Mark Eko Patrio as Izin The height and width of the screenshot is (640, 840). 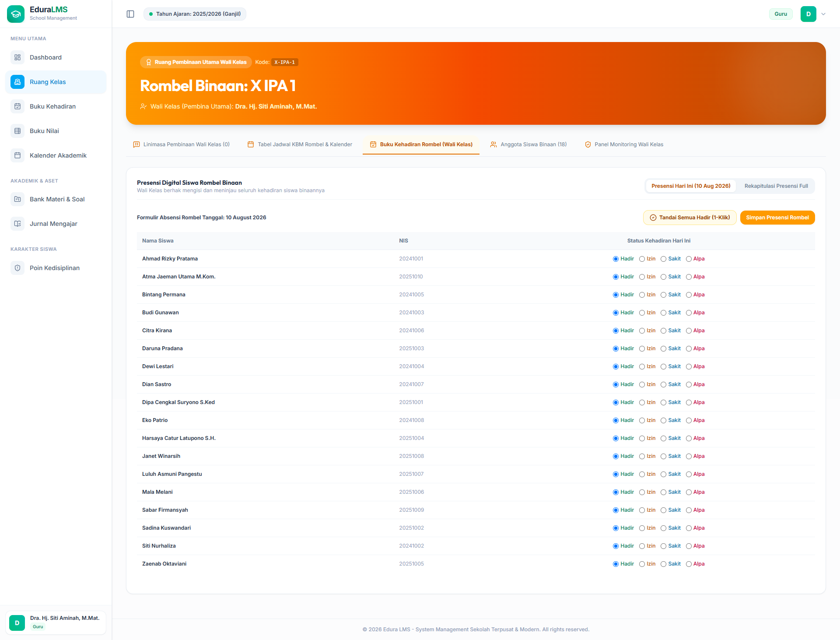point(642,421)
